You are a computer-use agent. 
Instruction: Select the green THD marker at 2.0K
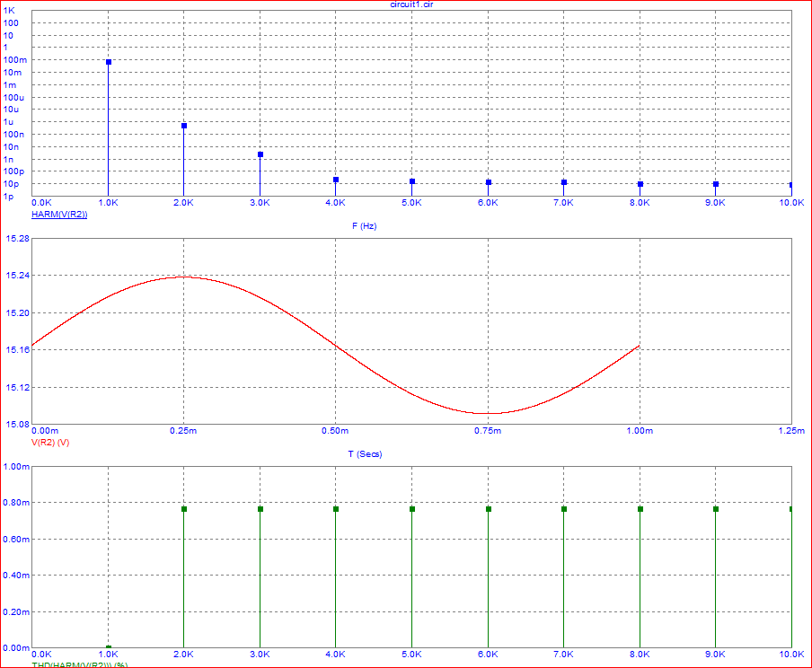184,510
